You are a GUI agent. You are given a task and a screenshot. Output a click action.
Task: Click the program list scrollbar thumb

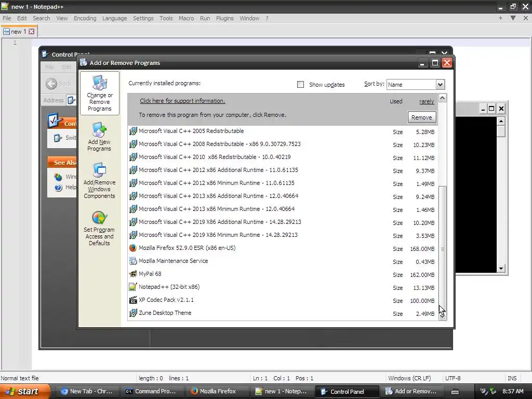(x=443, y=249)
